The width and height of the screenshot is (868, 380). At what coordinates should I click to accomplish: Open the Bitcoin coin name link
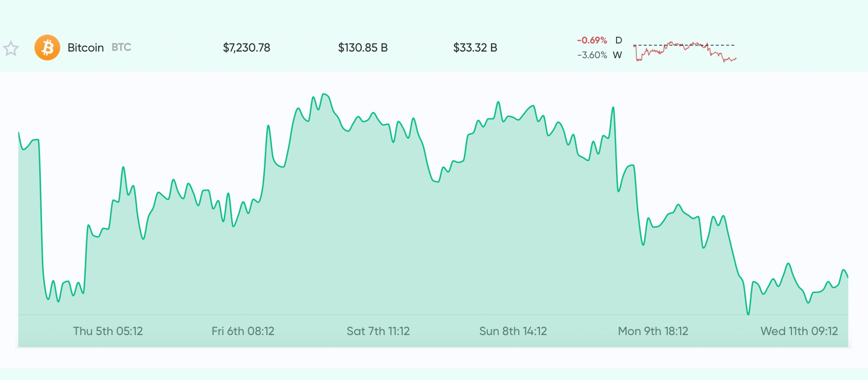coord(85,47)
